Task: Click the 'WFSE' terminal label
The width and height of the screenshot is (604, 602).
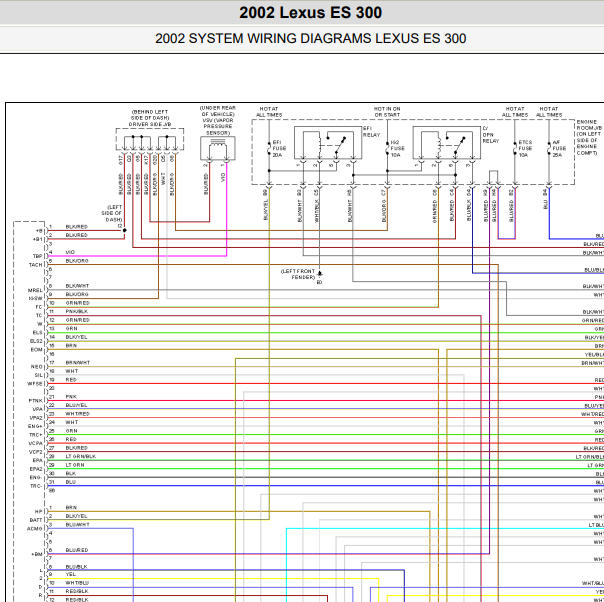Action: [x=35, y=384]
